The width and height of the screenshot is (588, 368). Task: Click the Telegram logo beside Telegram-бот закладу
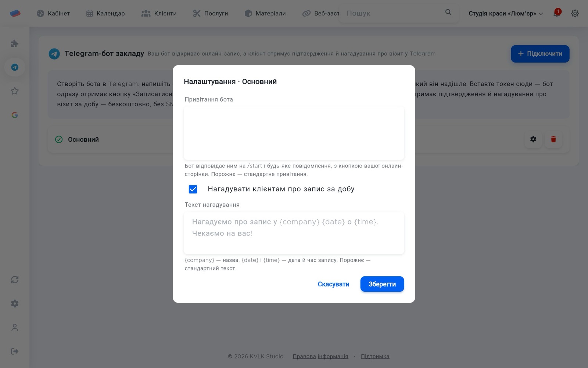coord(54,54)
